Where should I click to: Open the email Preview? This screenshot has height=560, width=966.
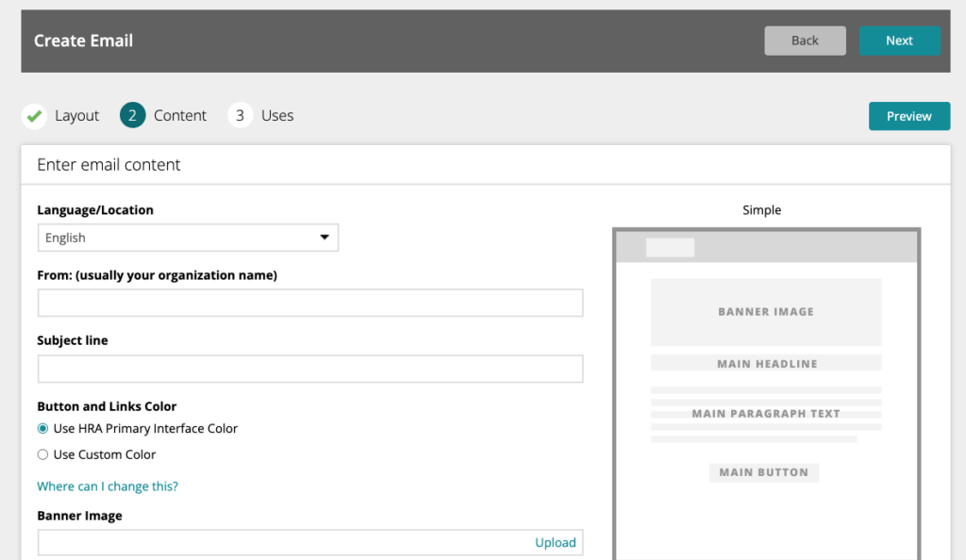coord(909,116)
